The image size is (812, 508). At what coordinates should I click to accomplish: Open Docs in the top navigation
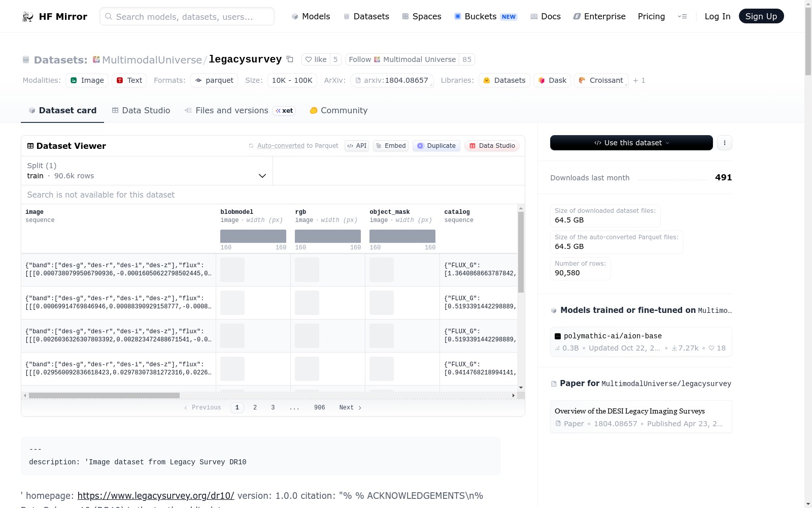(545, 16)
